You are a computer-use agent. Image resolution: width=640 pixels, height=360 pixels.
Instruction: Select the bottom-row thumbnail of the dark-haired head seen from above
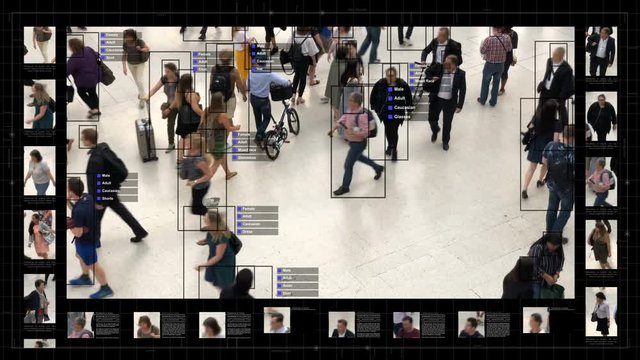point(212,325)
